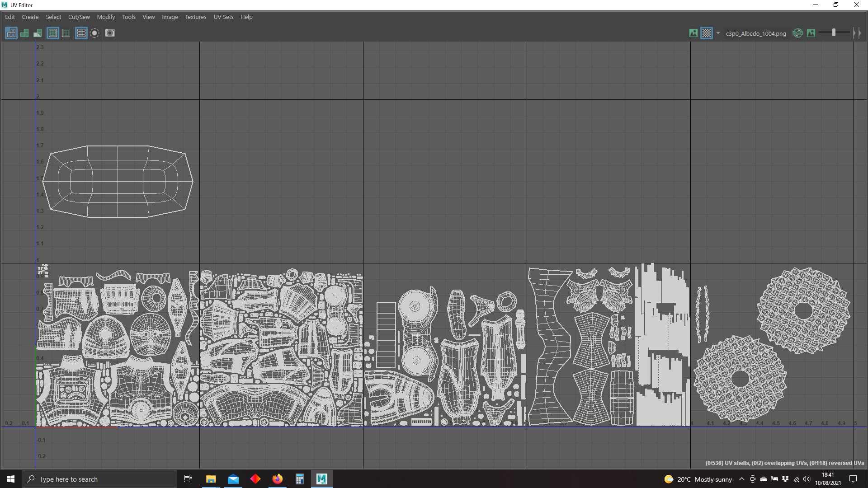Image resolution: width=868 pixels, height=488 pixels.
Task: Open the UV Sets menu
Action: point(223,17)
